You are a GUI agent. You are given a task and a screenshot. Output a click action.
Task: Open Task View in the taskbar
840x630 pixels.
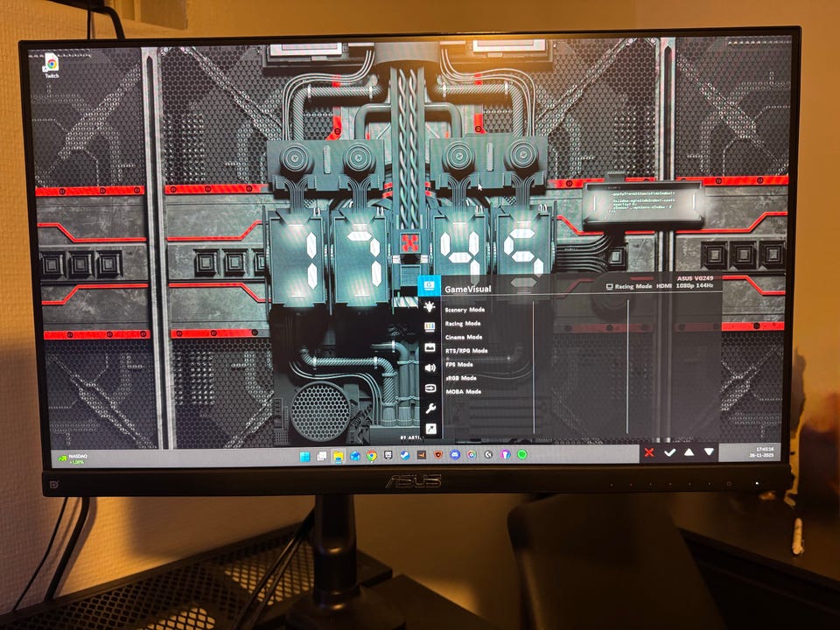[321, 457]
